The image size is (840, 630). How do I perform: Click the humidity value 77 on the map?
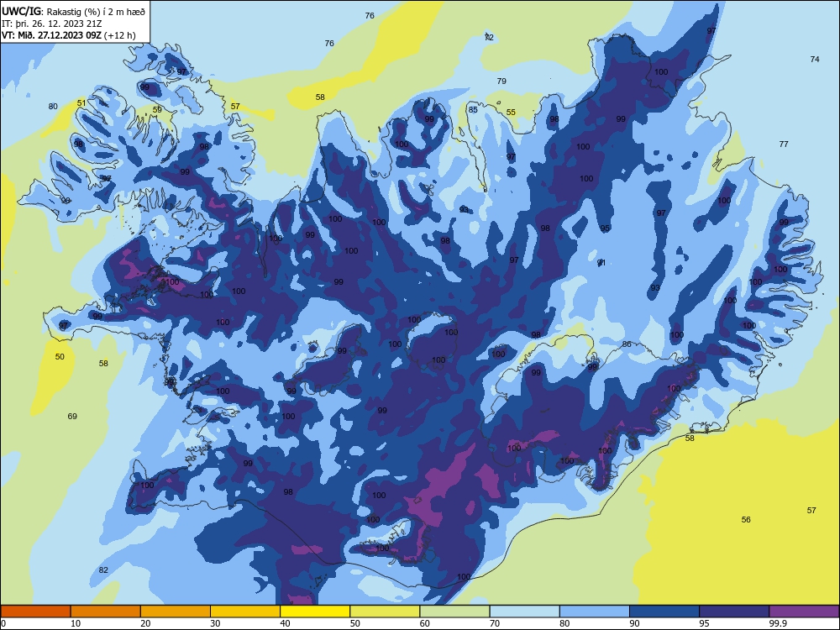(x=784, y=144)
